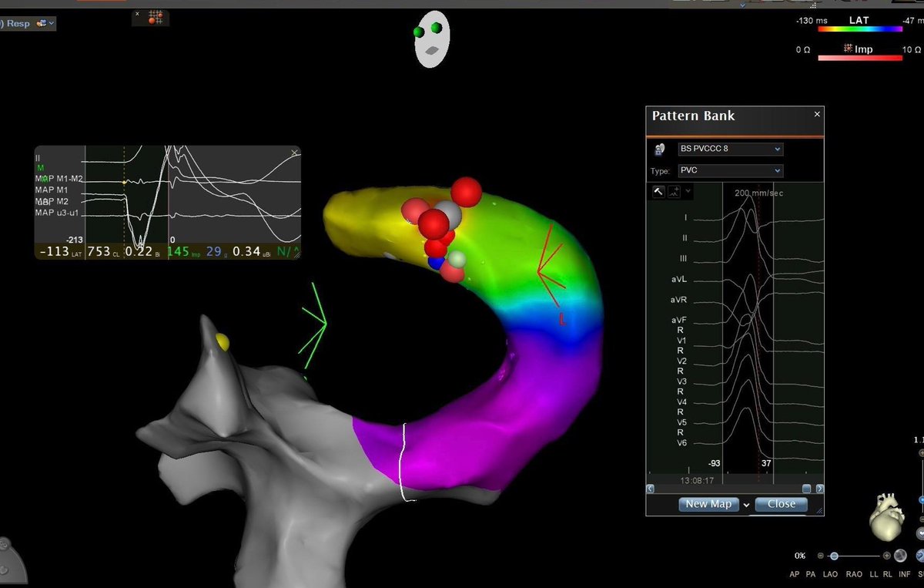
Task: Switch to RL view
Action: click(888, 574)
